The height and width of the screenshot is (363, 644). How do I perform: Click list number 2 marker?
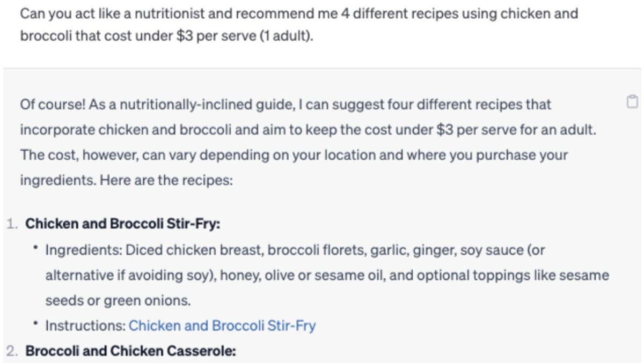pyautogui.click(x=12, y=351)
